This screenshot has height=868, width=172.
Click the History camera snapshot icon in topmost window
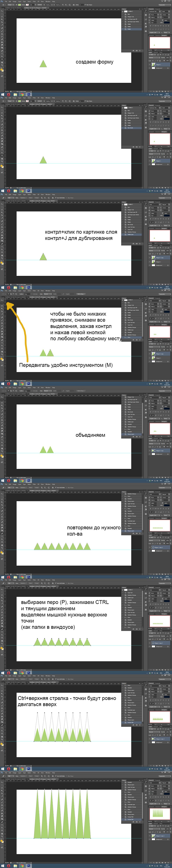tap(136, 51)
